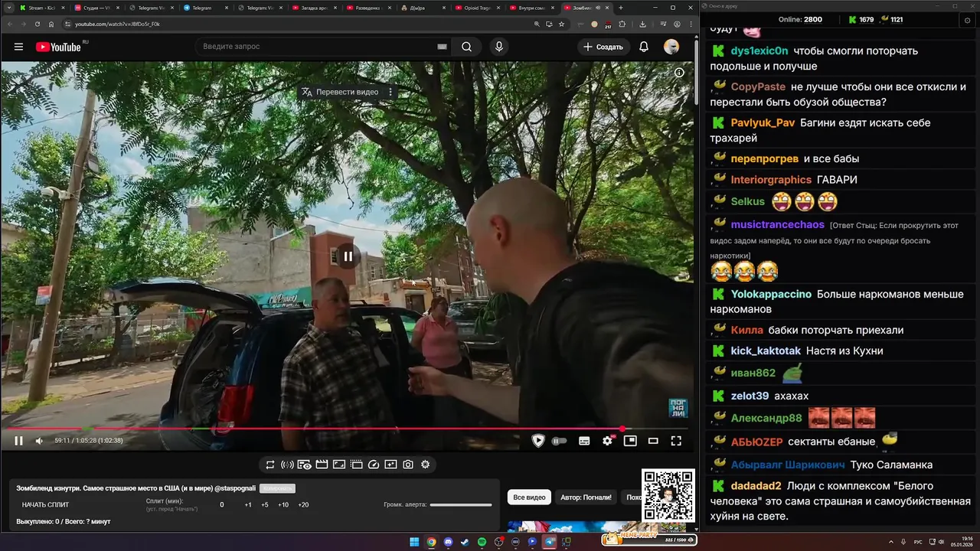Reload the page in browser

[38, 24]
